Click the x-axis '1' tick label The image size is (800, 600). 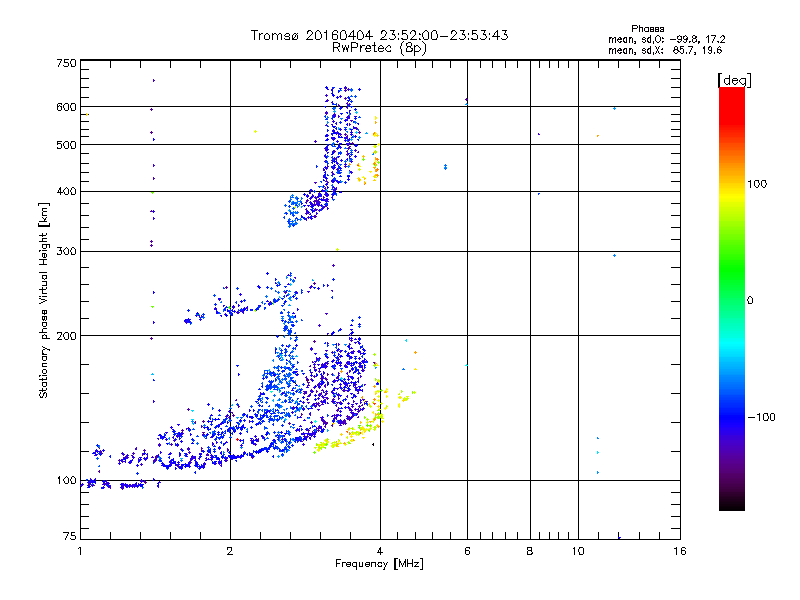[x=80, y=551]
